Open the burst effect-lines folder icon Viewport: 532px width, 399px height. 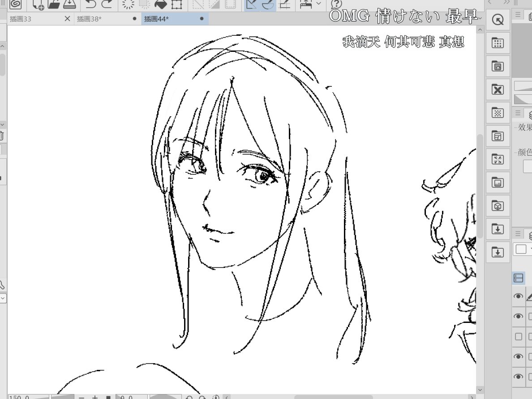coord(498,159)
